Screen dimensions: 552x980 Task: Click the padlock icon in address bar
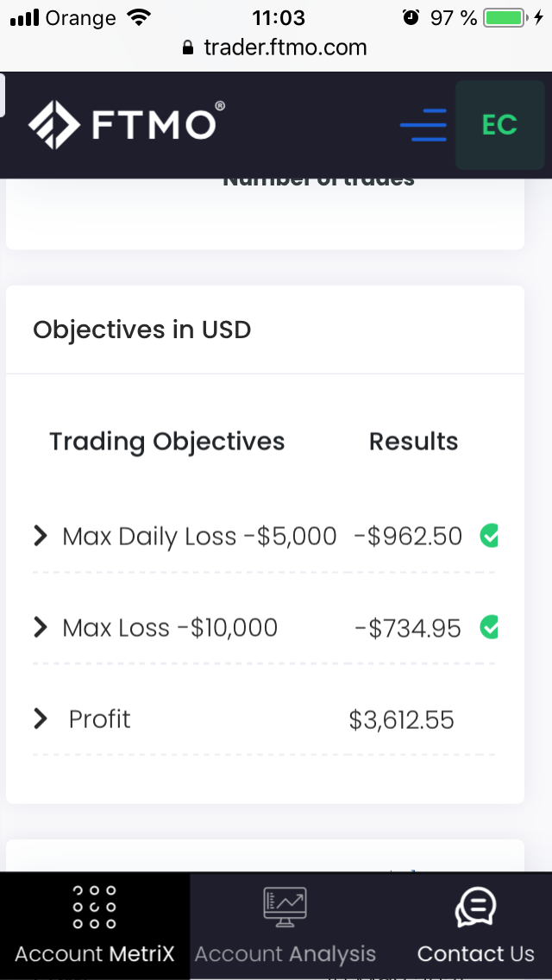tap(190, 48)
